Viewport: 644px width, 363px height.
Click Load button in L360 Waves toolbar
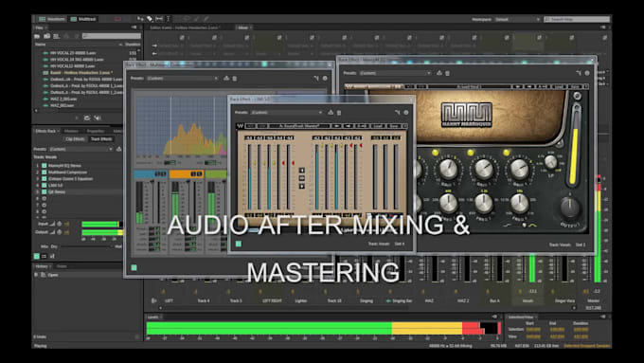click(378, 126)
